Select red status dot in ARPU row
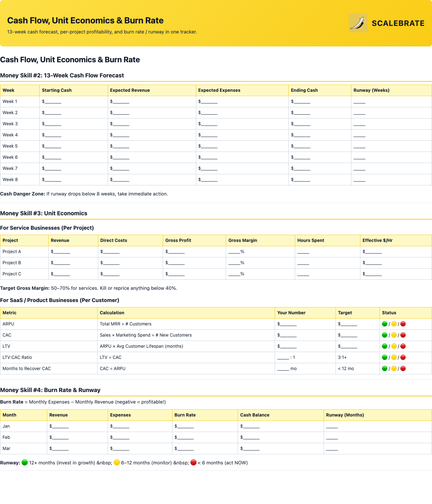 pos(403,324)
